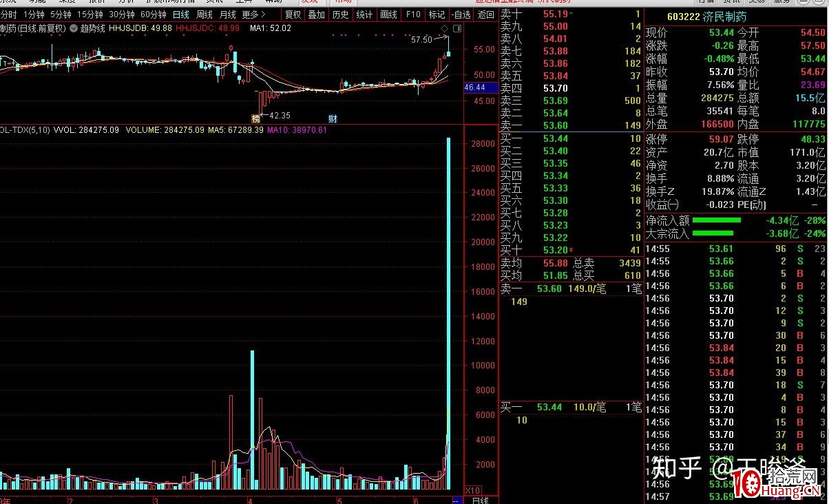Open indicator dropdown next to 趋势线
The width and height of the screenshot is (829, 504).
pos(74,29)
